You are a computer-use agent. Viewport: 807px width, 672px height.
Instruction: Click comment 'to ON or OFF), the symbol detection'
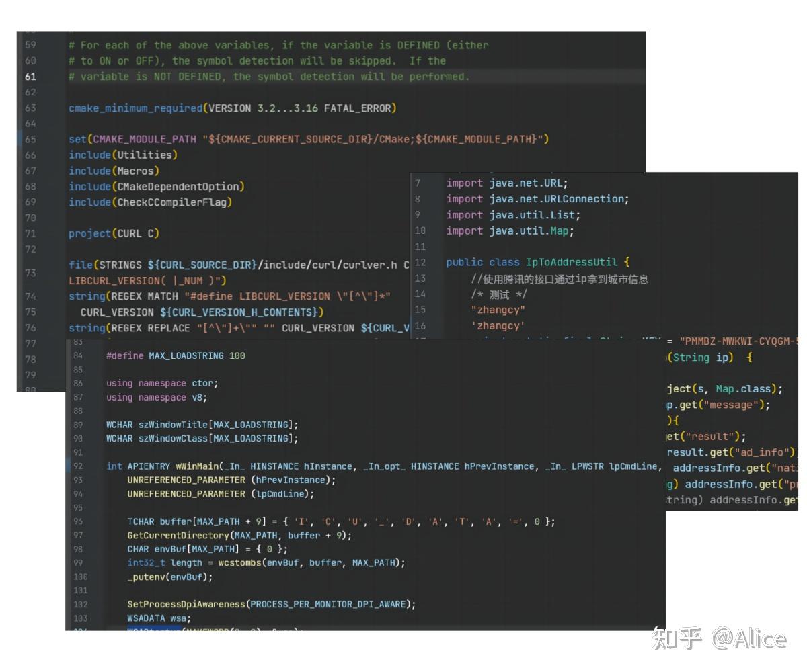pyautogui.click(x=257, y=61)
